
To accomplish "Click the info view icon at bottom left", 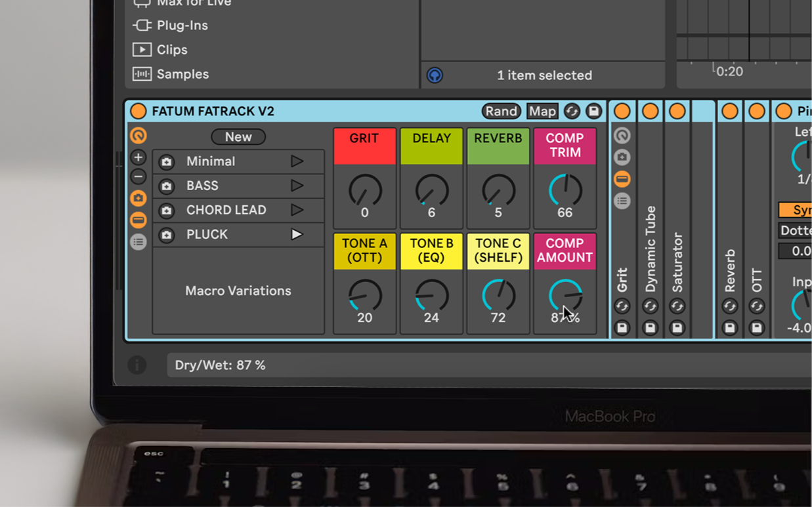I will (137, 365).
